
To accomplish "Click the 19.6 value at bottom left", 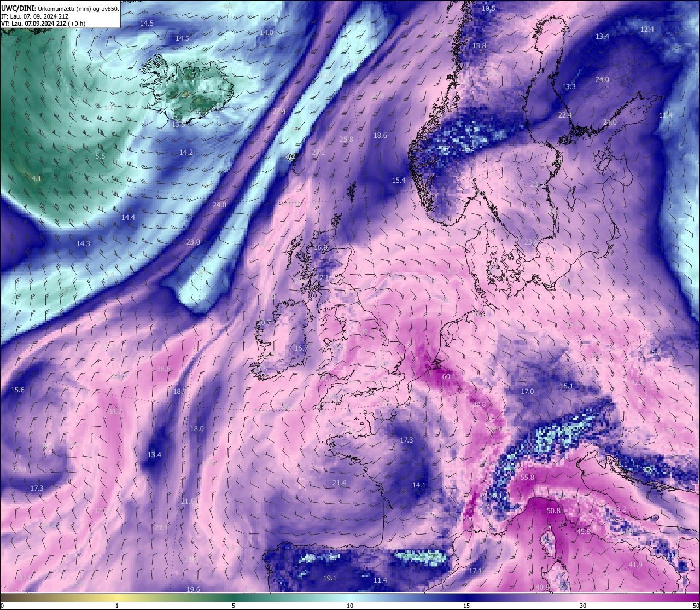I will click(x=193, y=590).
